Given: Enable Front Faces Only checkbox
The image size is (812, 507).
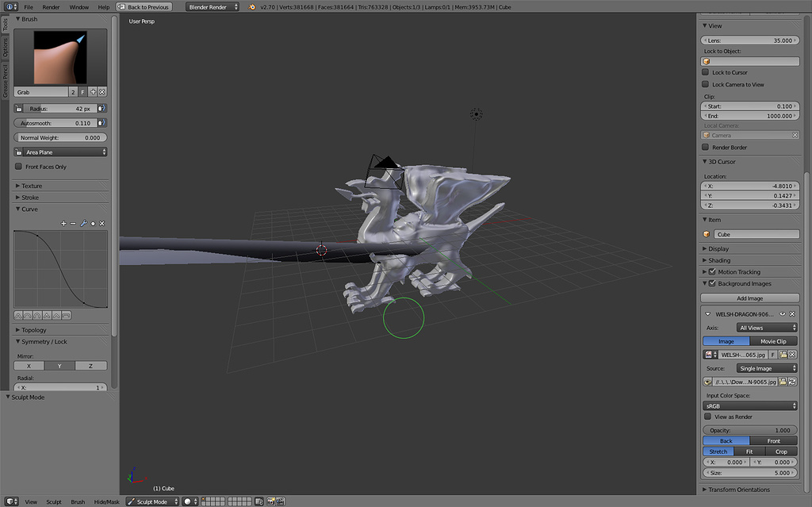Looking at the screenshot, I should (x=19, y=167).
